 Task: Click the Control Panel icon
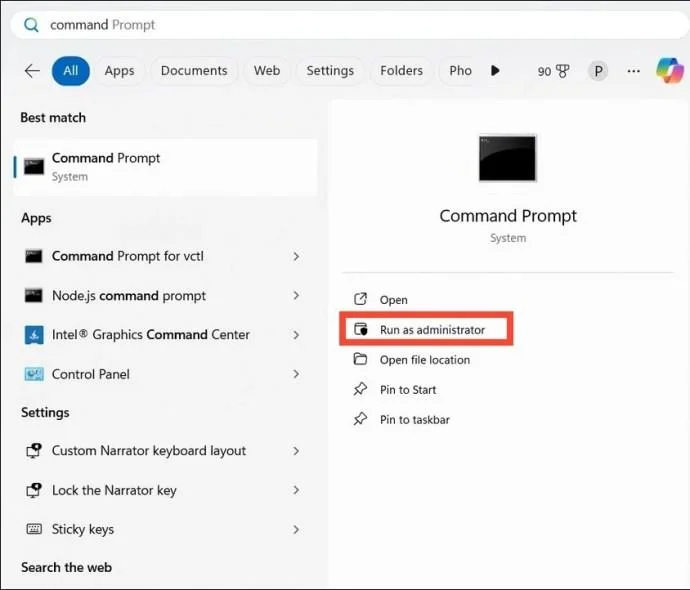[x=34, y=374]
